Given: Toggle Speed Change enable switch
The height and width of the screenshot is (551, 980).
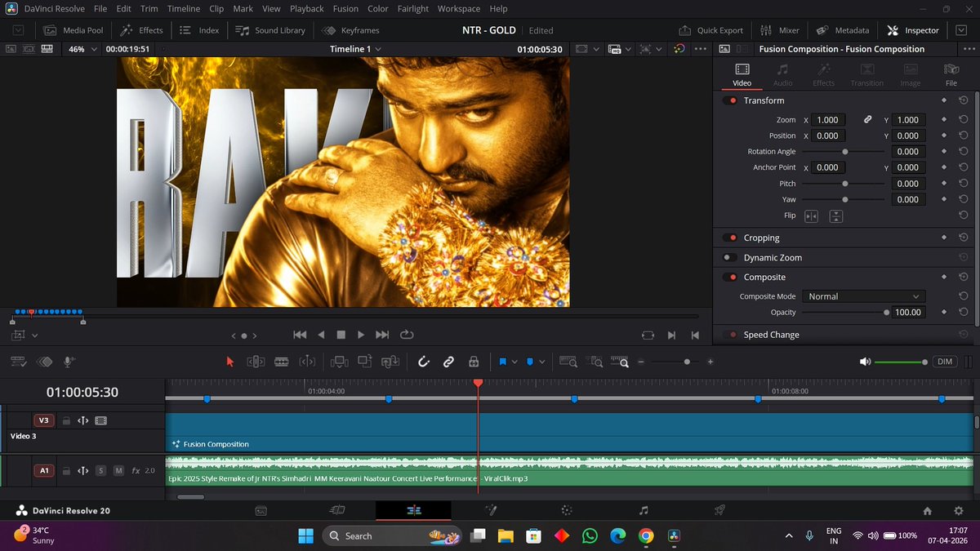Looking at the screenshot, I should [x=729, y=335].
